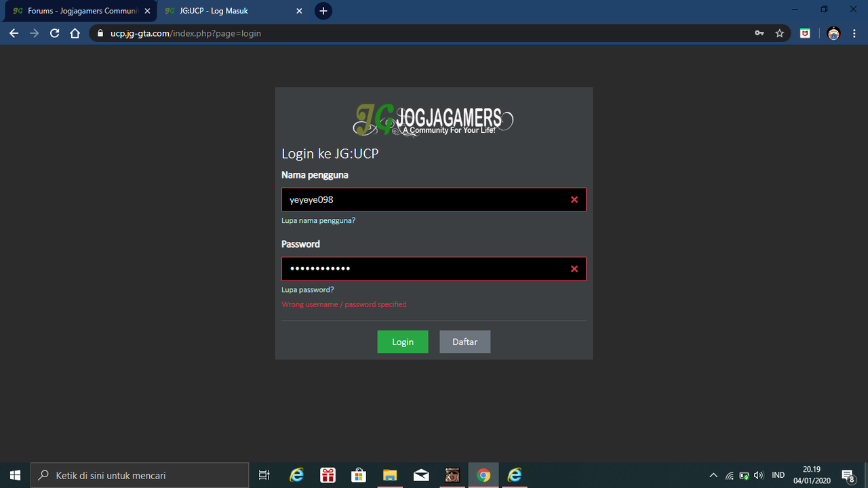The image size is (868, 488).
Task: Open the red extension icon in Chrome toolbar
Action: click(x=805, y=33)
